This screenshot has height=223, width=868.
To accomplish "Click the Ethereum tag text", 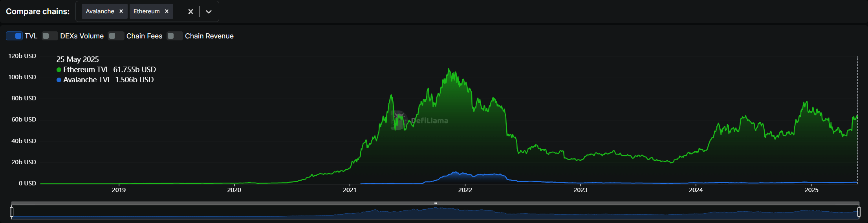I will pos(146,11).
